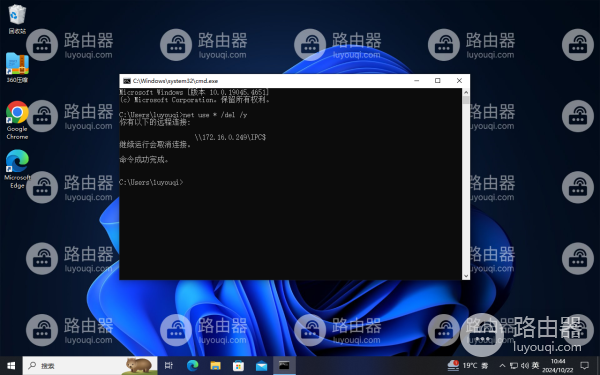Minimize the cmd.exe window
The width and height of the screenshot is (600, 375).
click(x=417, y=81)
